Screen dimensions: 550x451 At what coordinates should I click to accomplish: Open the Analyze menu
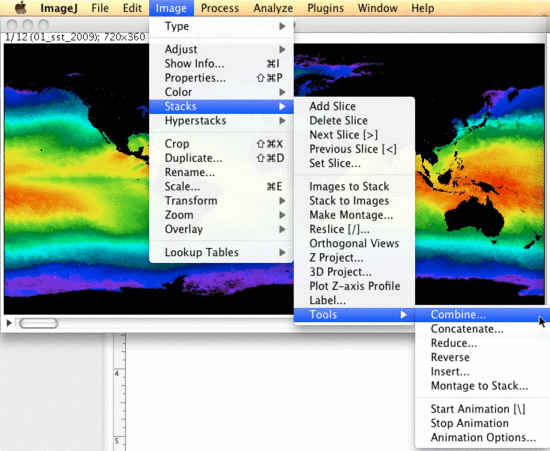(273, 8)
